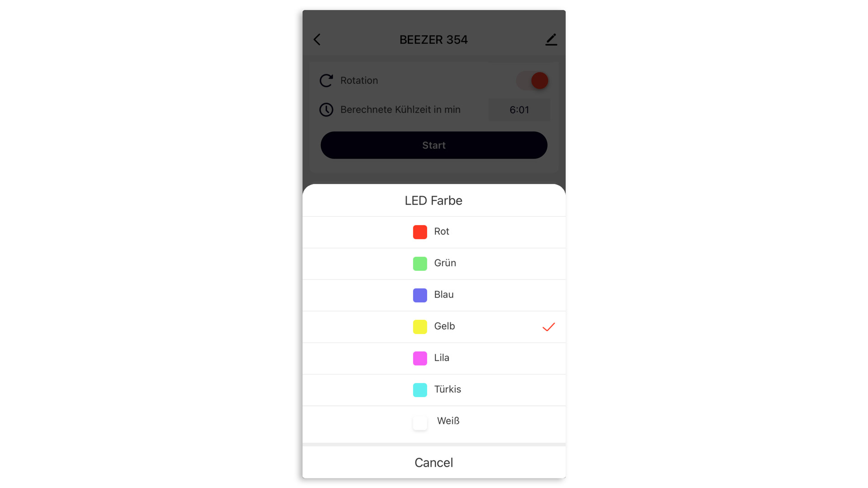Confirm Gelb checkmark selection
The width and height of the screenshot is (868, 488).
pos(548,327)
